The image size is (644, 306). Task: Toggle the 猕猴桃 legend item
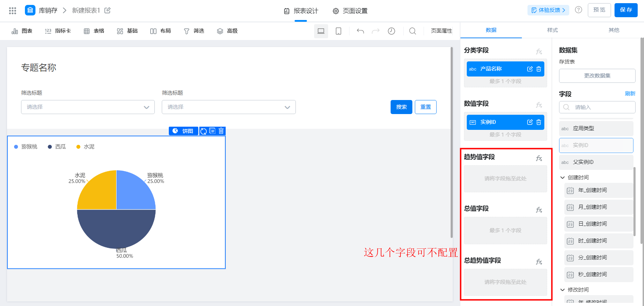[x=26, y=147]
